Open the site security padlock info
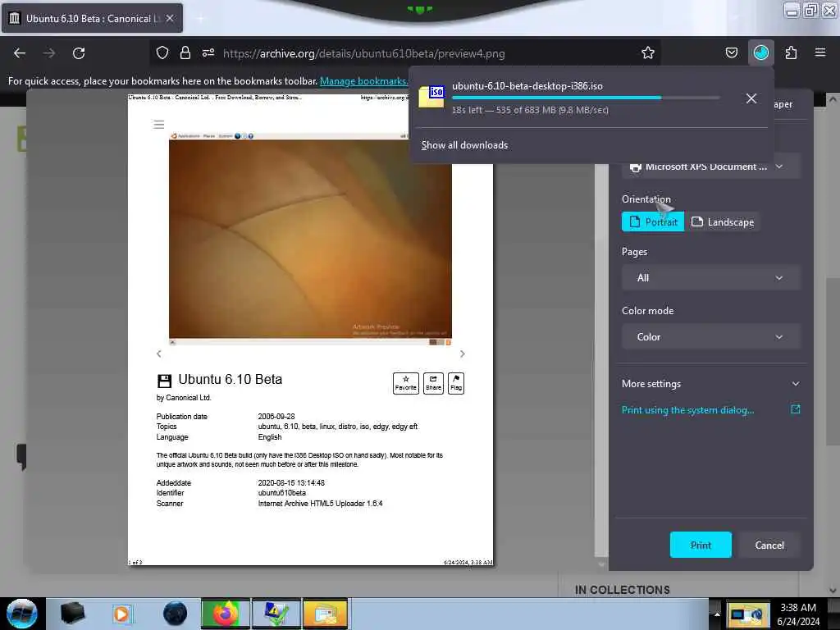Image resolution: width=840 pixels, height=630 pixels. tap(185, 52)
